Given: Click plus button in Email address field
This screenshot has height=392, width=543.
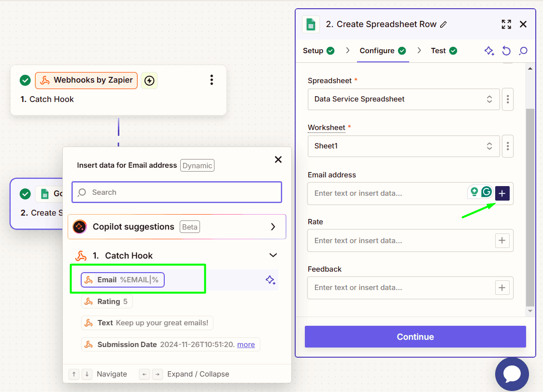Looking at the screenshot, I should (502, 193).
